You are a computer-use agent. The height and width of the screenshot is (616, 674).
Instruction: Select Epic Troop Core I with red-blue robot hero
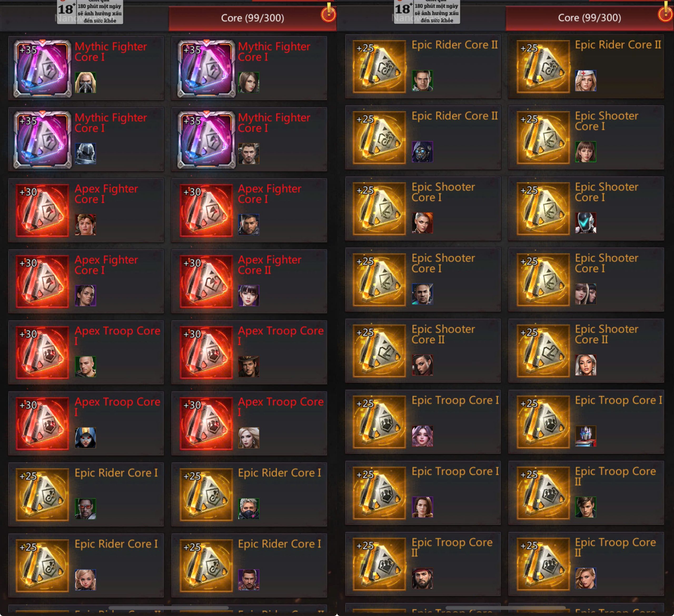(586, 422)
